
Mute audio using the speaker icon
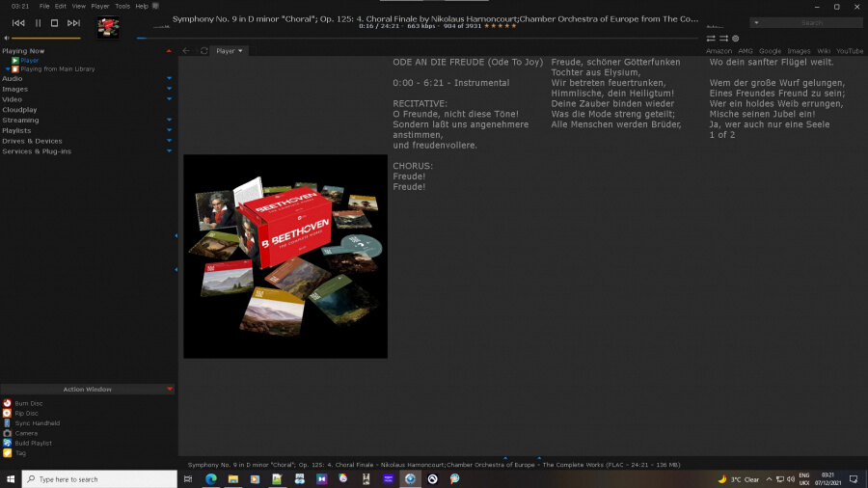point(7,39)
